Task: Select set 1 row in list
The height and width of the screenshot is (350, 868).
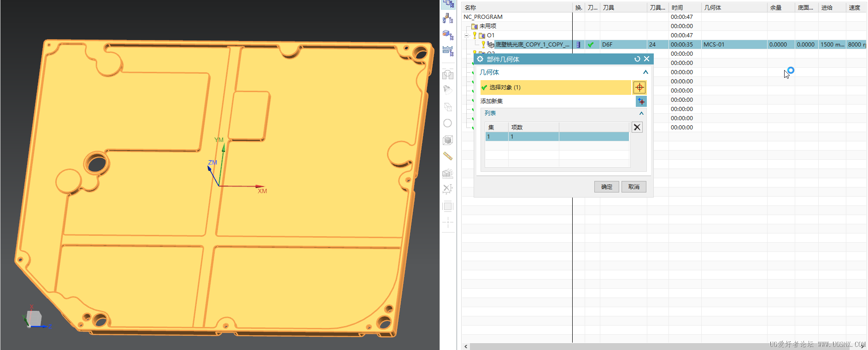Action: (x=557, y=137)
